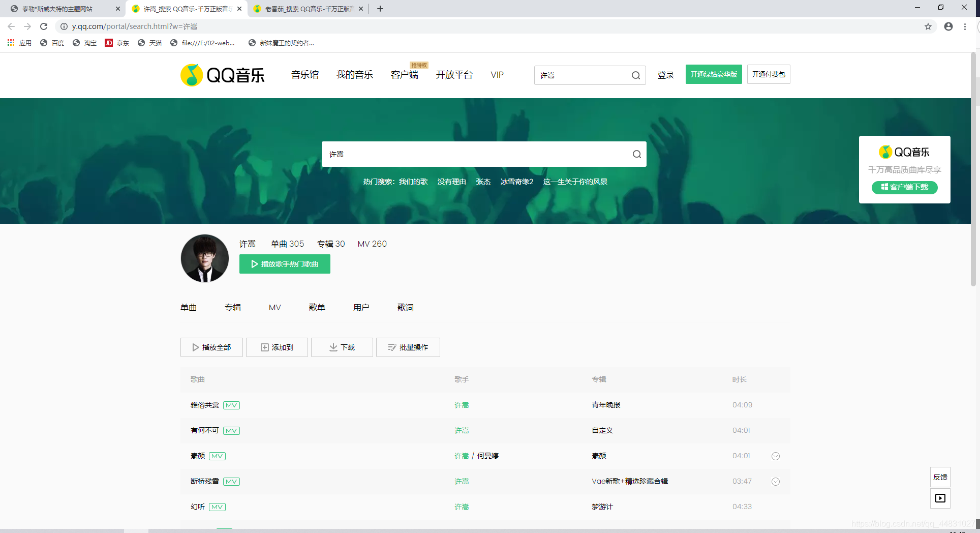Open a new browser tab
This screenshot has width=980, height=533.
pyautogui.click(x=380, y=9)
